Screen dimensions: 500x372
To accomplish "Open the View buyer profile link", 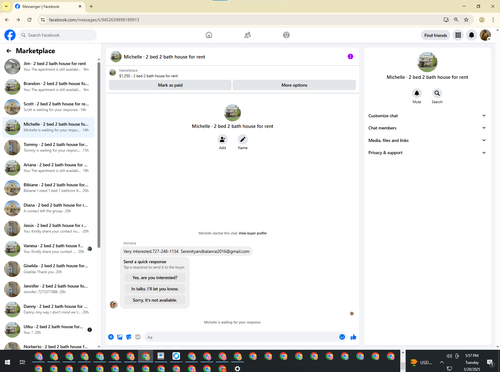I will coord(253,233).
